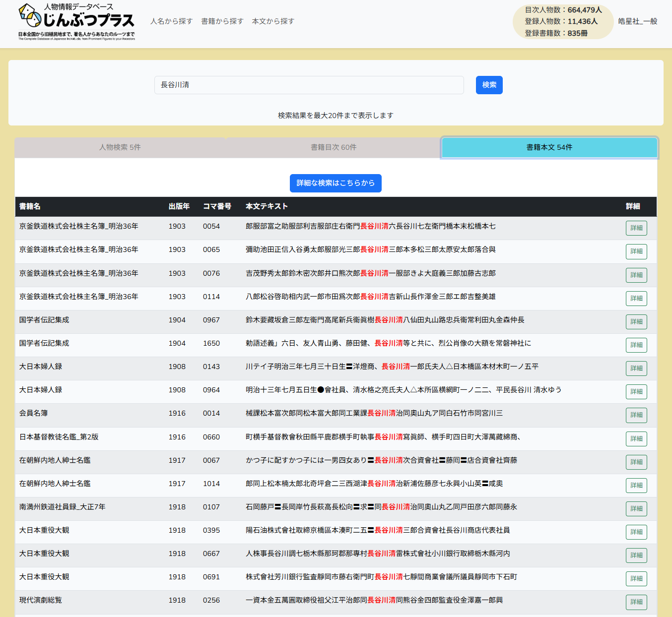This screenshot has width=672, height=617.
Task: View 詳細 for 大日本婦人録 コマ番号 0143
Action: 636,369
